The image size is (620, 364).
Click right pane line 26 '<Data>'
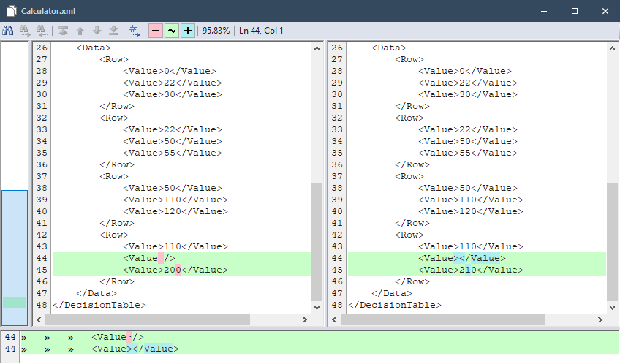389,48
